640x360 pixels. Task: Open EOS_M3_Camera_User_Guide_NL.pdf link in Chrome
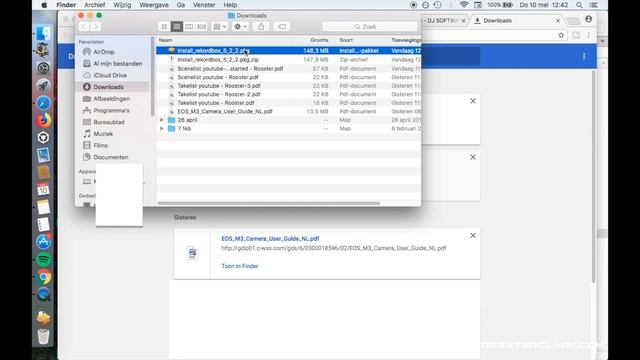pos(270,238)
